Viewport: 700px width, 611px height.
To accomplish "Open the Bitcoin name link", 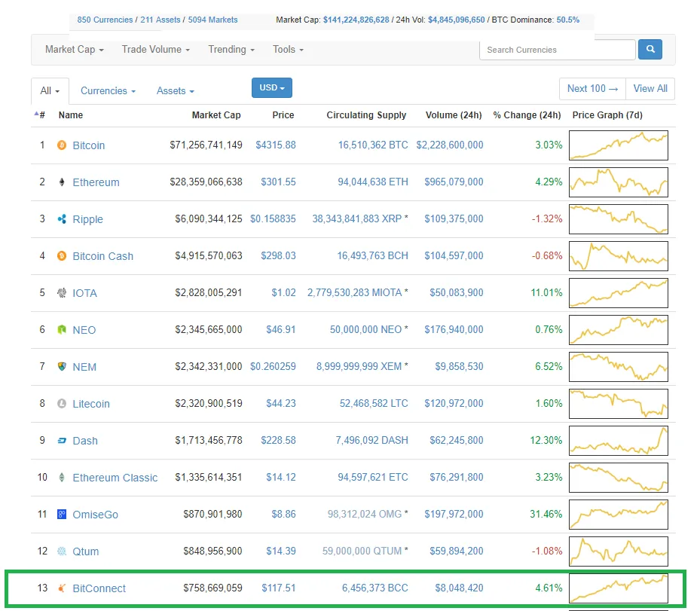I will [x=88, y=145].
